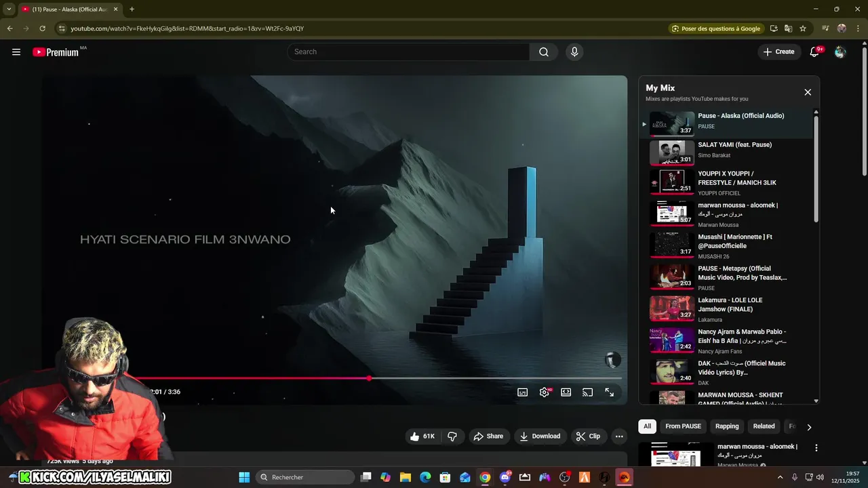Switch to theater mode
The width and height of the screenshot is (868, 488).
[x=566, y=392]
